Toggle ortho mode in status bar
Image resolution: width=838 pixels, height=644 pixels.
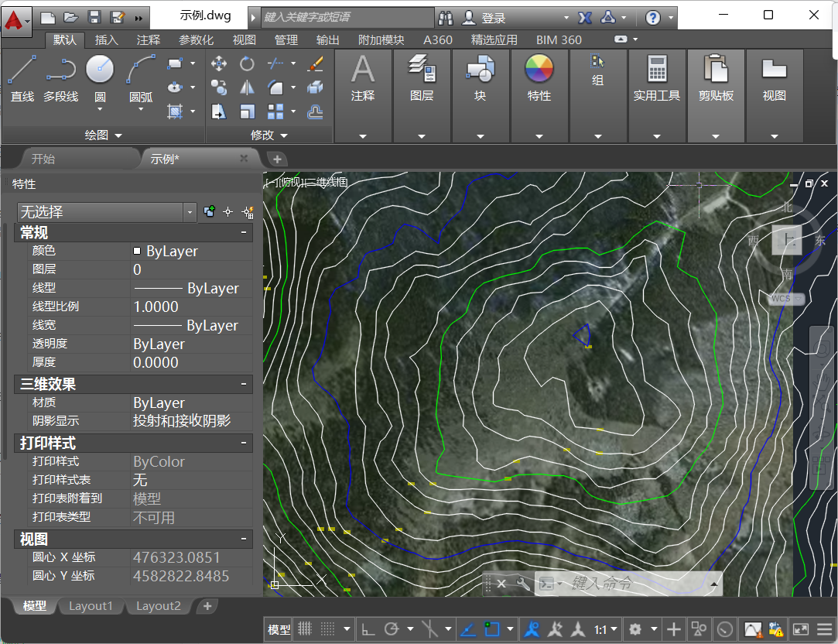(x=368, y=629)
